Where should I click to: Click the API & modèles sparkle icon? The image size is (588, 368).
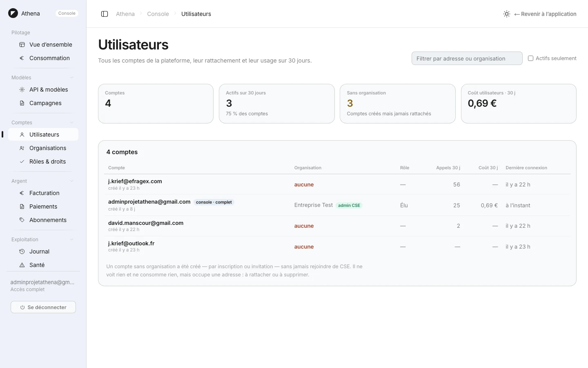[22, 90]
